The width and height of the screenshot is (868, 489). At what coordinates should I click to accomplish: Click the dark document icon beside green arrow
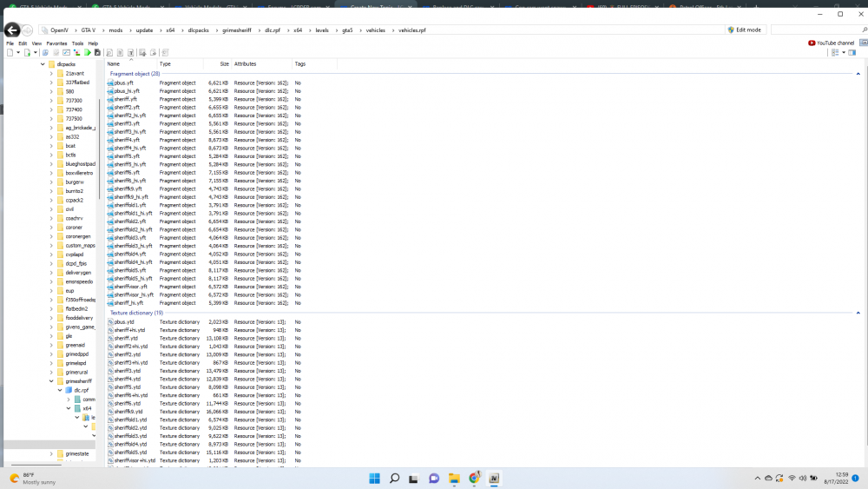(97, 53)
